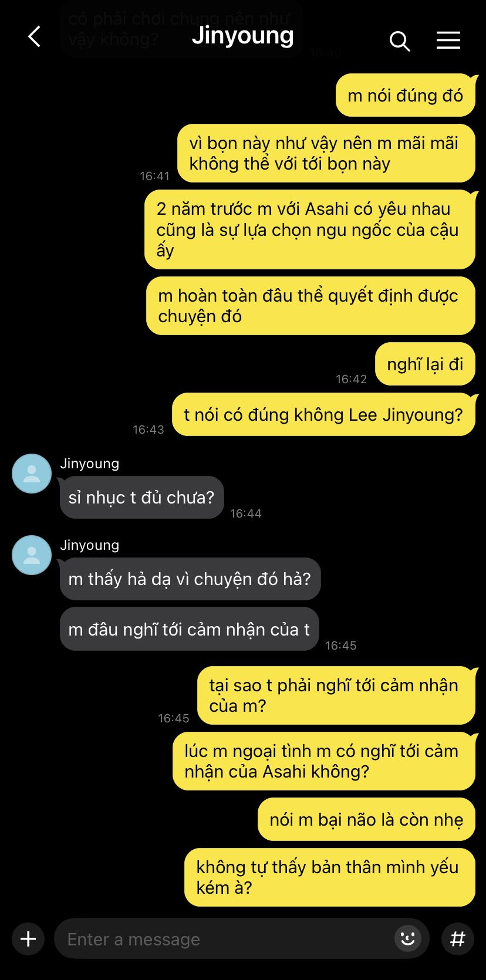This screenshot has height=980, width=486.
Task: Tap Jinyoung's avatar beside "m thấy hả dạ"
Action: 32,555
